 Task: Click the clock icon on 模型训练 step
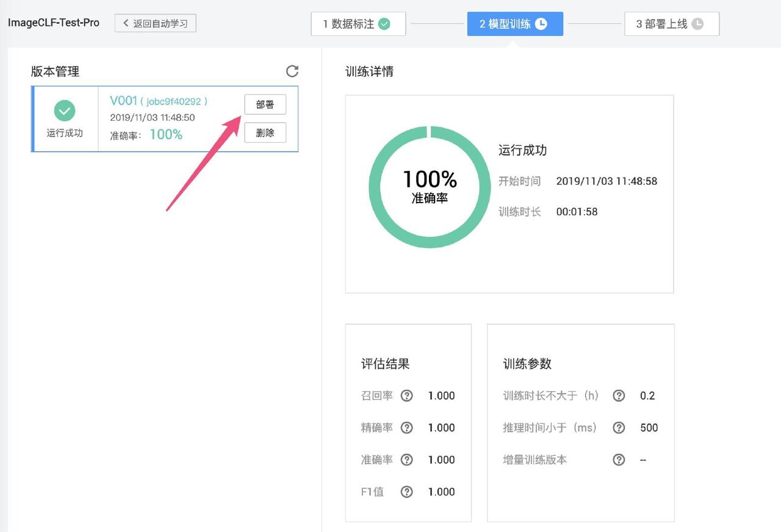541,24
